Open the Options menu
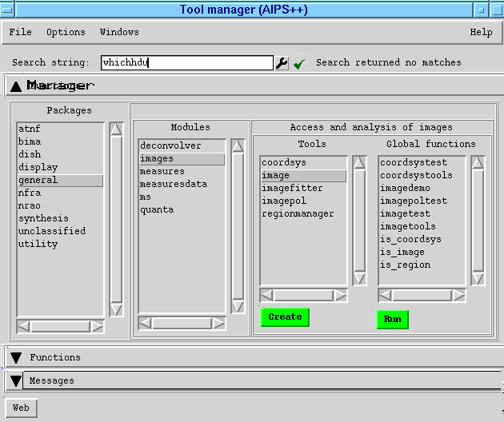Viewport: 504px width, 422px height. coord(66,32)
